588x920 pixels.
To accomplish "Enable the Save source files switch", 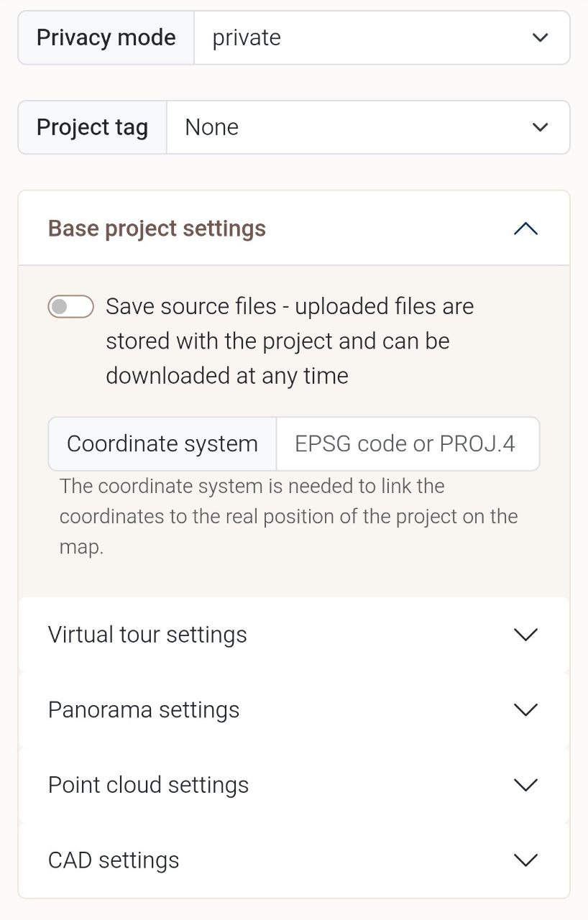I will tap(70, 307).
